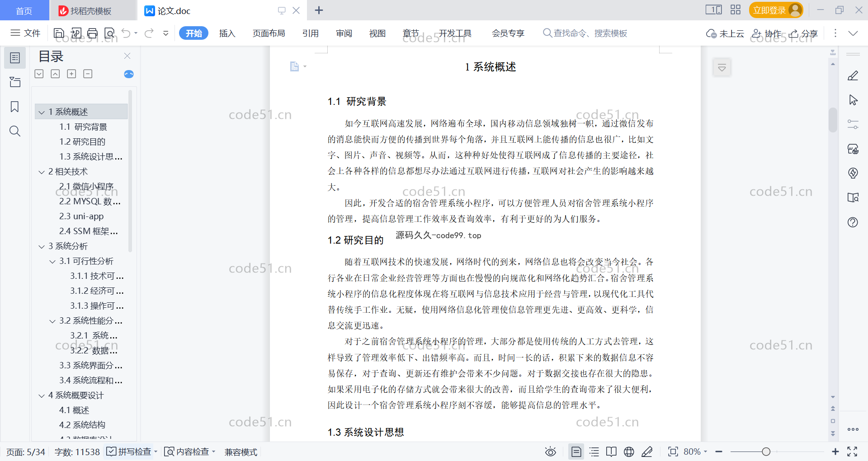Close the 目录 outline pane
This screenshot has width=868, height=461.
point(127,56)
